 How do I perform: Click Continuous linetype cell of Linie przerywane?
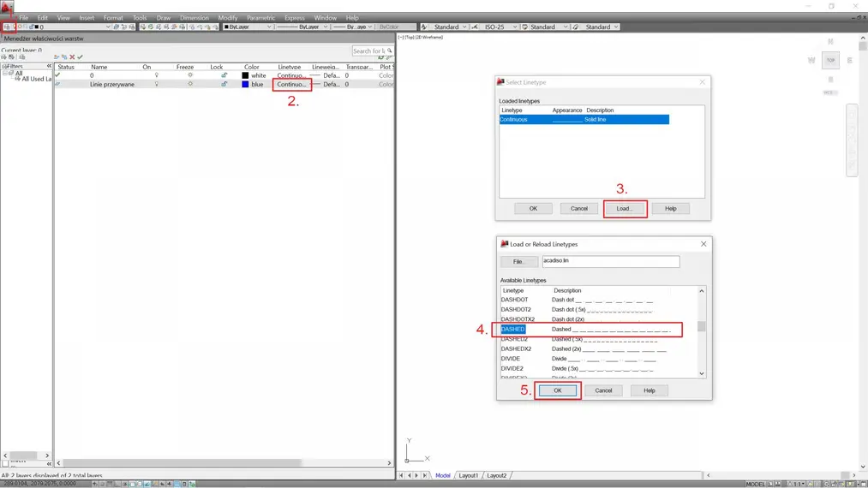pos(291,84)
